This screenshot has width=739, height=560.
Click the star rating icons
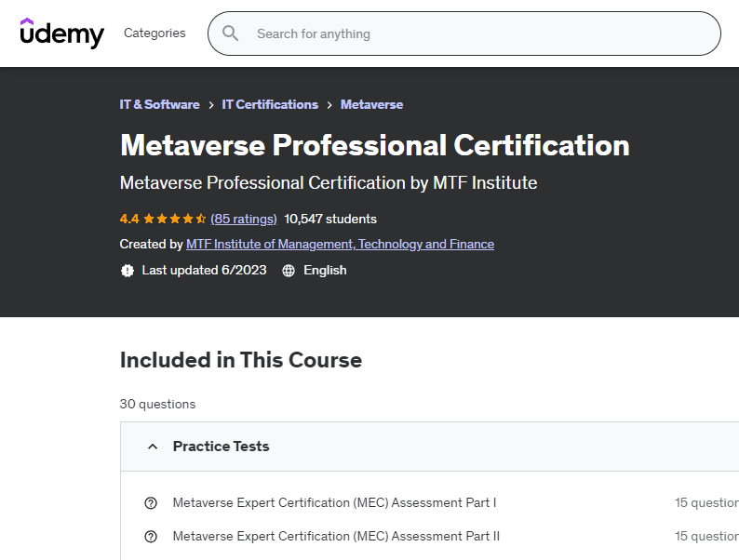(175, 220)
